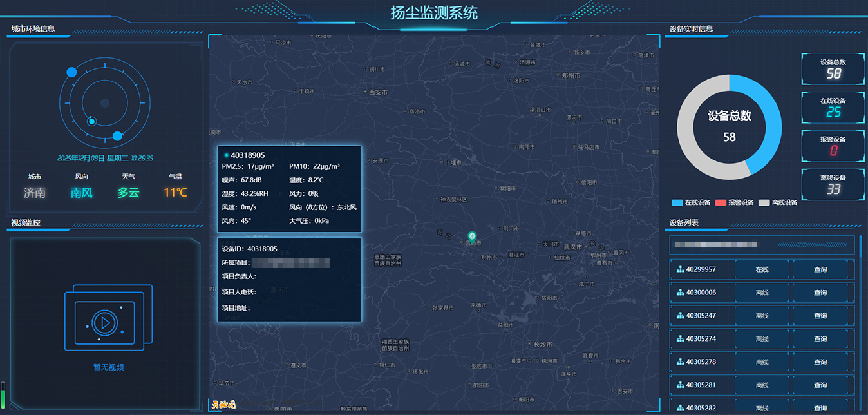Click the network icon beside device 40299957
Image resolution: width=868 pixels, height=415 pixels.
(680, 269)
